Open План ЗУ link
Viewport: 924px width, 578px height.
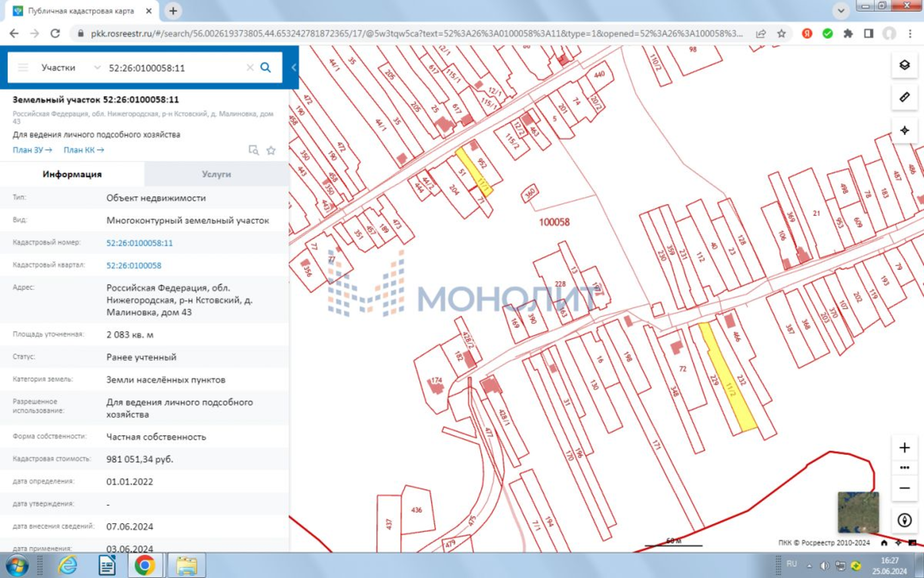[32, 150]
